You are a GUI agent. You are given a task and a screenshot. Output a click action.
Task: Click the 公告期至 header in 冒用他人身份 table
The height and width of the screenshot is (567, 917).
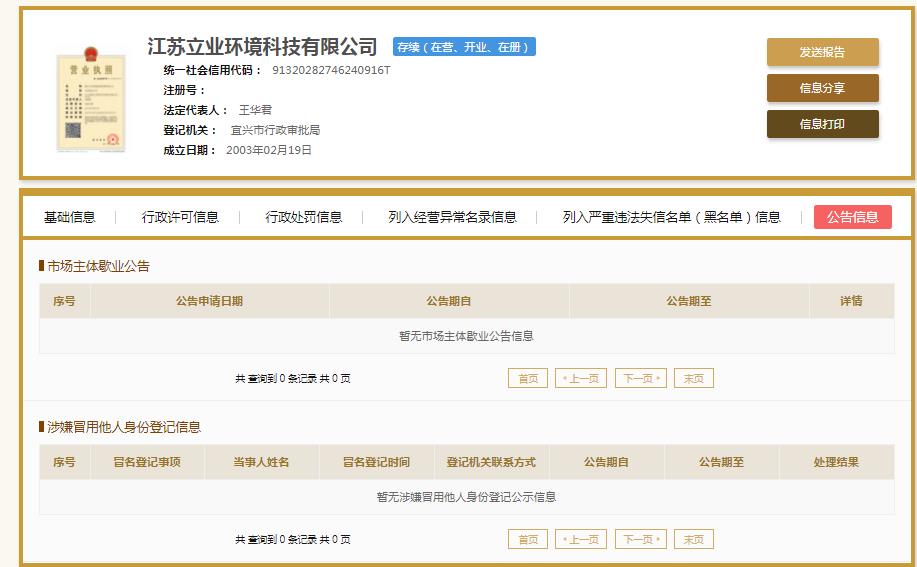click(722, 462)
